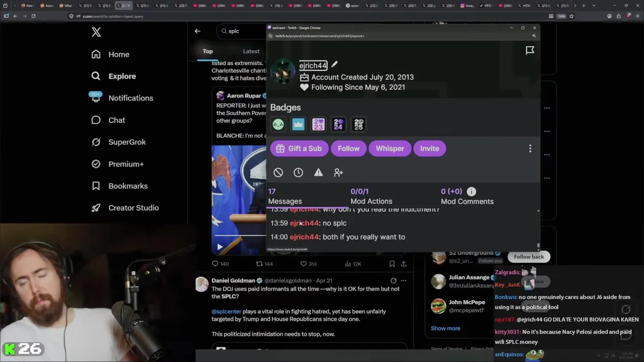644x362 pixels.
Task: Open ejrich44 username link on viewer card
Action: coord(313,65)
